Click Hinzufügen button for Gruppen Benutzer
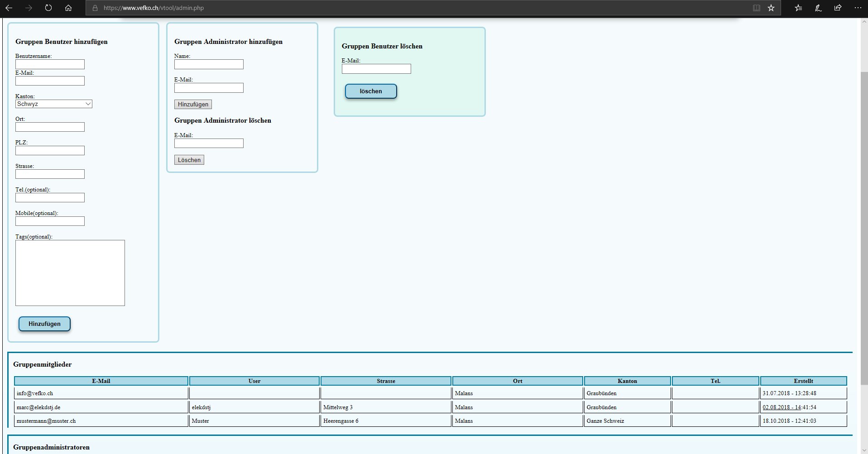The image size is (868, 454). (x=44, y=324)
